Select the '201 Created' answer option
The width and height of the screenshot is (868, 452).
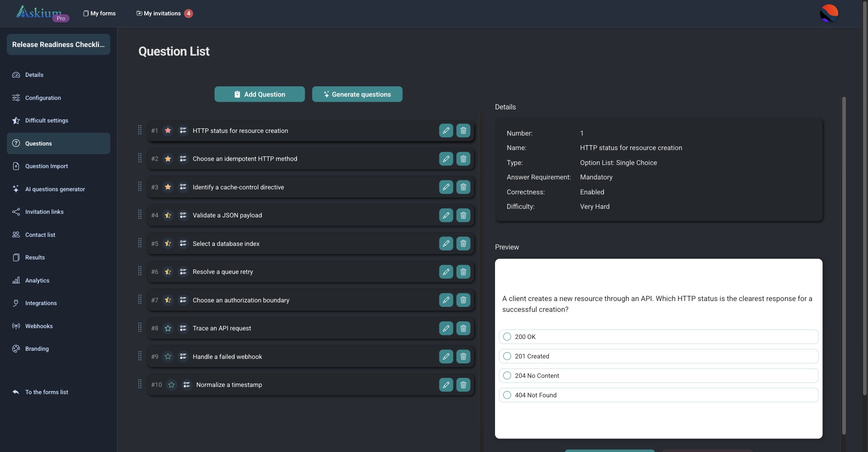658,356
